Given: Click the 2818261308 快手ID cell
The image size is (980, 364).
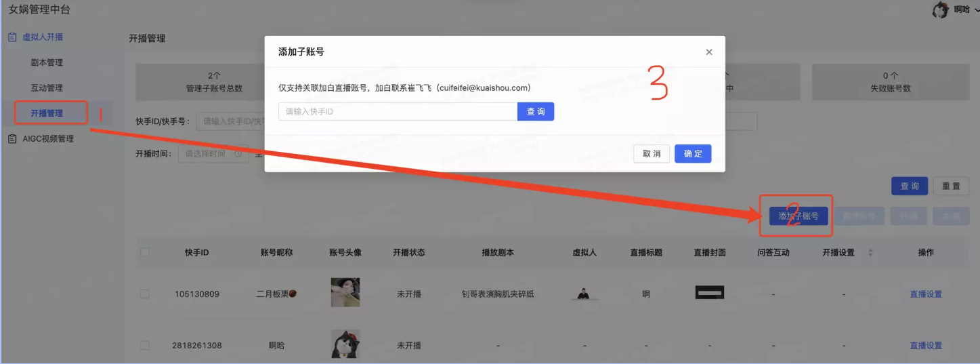Looking at the screenshot, I should pyautogui.click(x=197, y=345).
